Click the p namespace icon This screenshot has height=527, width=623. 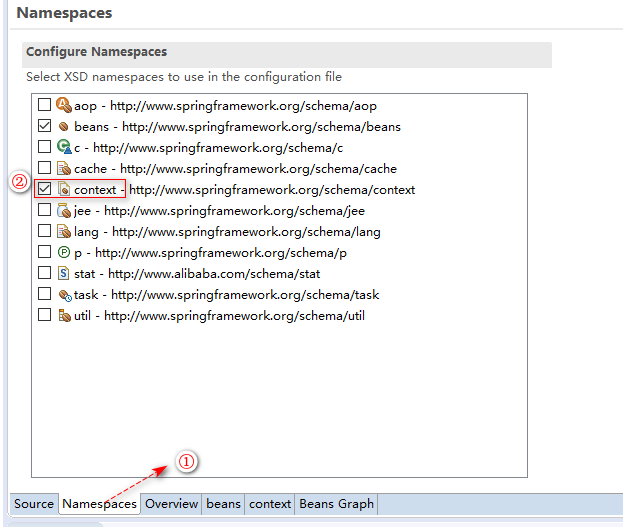(64, 252)
